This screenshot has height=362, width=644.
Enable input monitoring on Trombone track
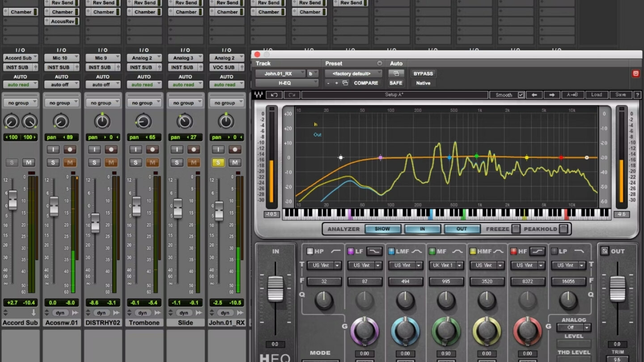point(136,150)
